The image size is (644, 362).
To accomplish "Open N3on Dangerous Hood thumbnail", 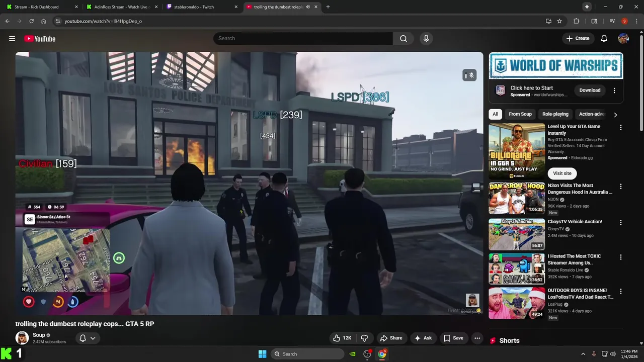I will [x=517, y=198].
